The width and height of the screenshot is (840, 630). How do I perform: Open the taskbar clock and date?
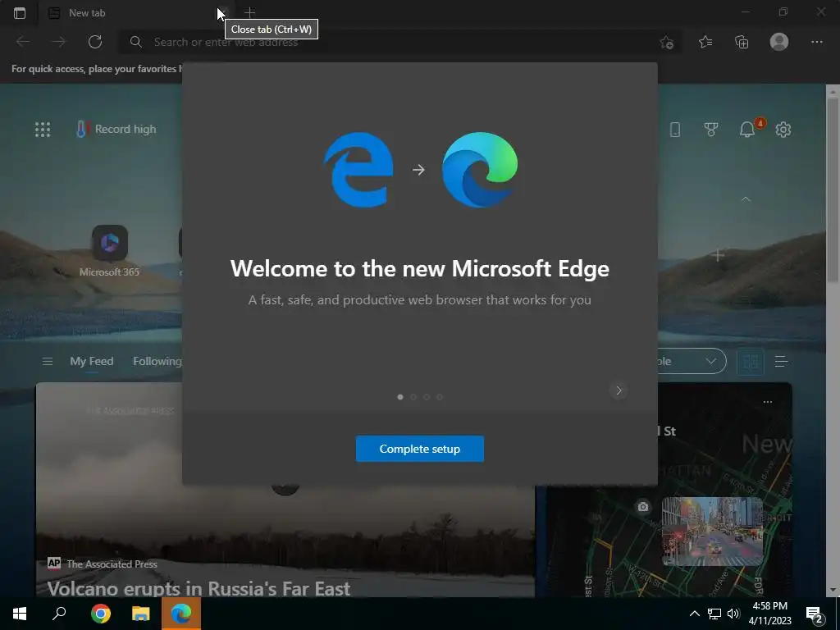point(769,614)
